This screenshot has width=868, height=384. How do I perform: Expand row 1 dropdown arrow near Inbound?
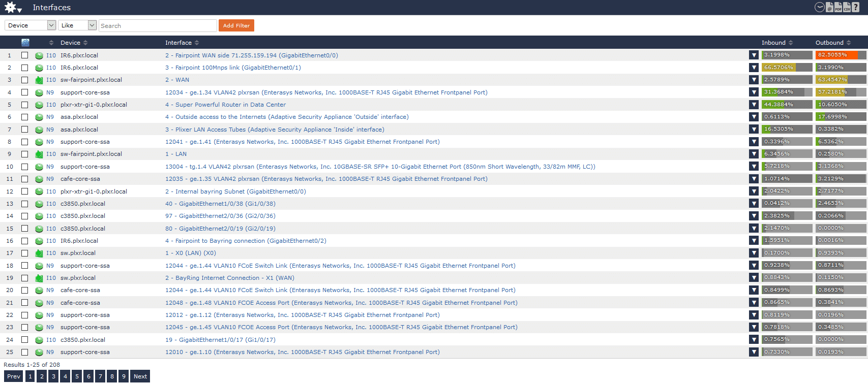(754, 55)
